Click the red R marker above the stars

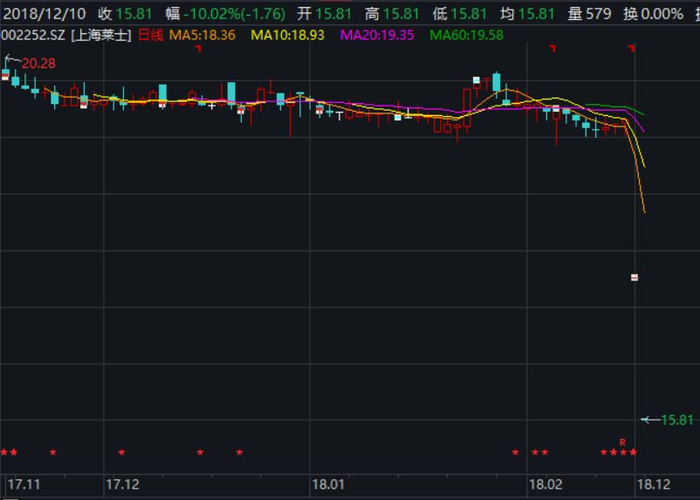(x=623, y=442)
